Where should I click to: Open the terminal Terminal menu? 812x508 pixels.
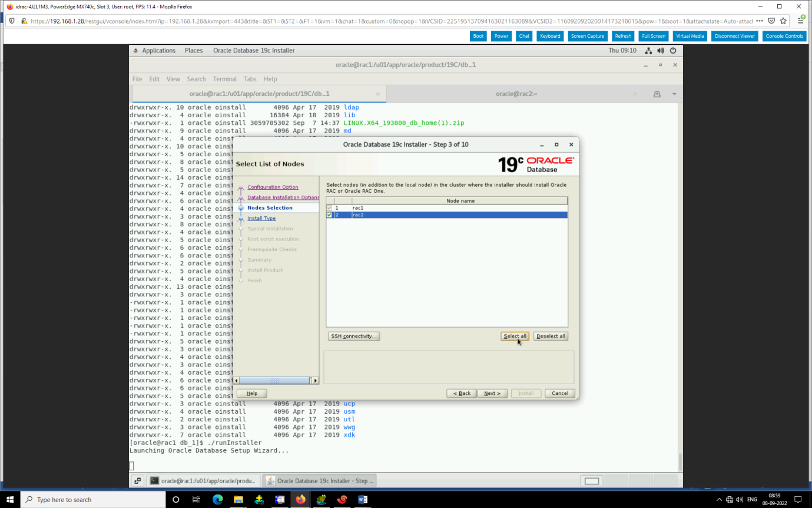[225, 79]
